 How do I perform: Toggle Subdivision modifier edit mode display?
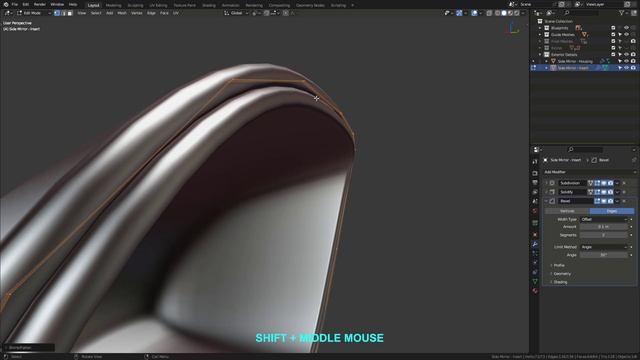click(597, 183)
